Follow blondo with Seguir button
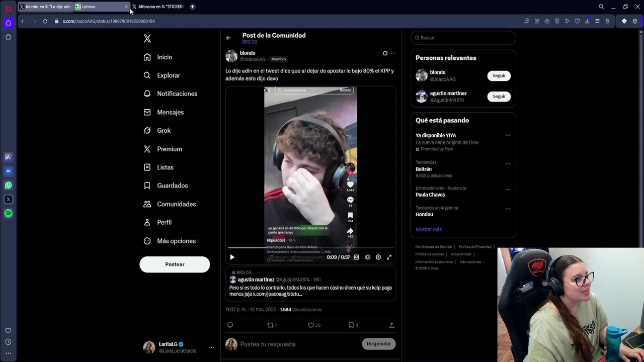The image size is (644, 362). point(499,75)
